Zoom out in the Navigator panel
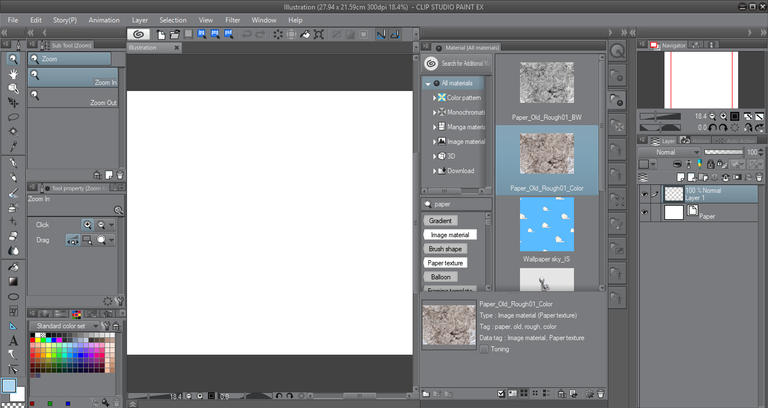The height and width of the screenshot is (408, 768). coord(712,117)
